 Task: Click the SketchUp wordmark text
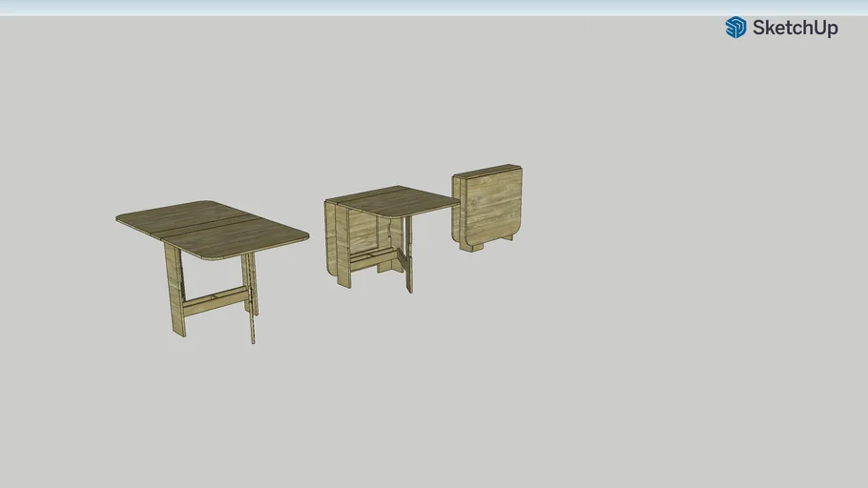pyautogui.click(x=795, y=28)
